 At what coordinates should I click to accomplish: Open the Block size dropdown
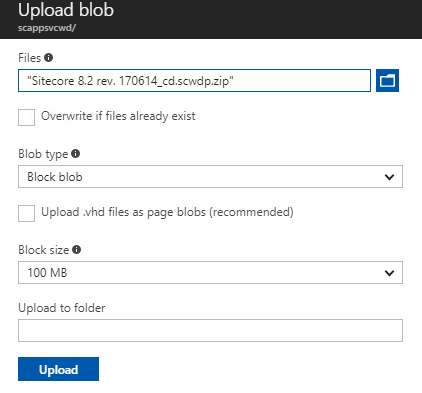point(210,272)
